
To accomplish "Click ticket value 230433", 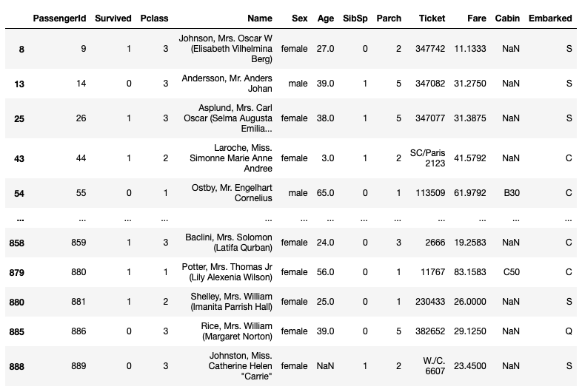I will tap(430, 302).
